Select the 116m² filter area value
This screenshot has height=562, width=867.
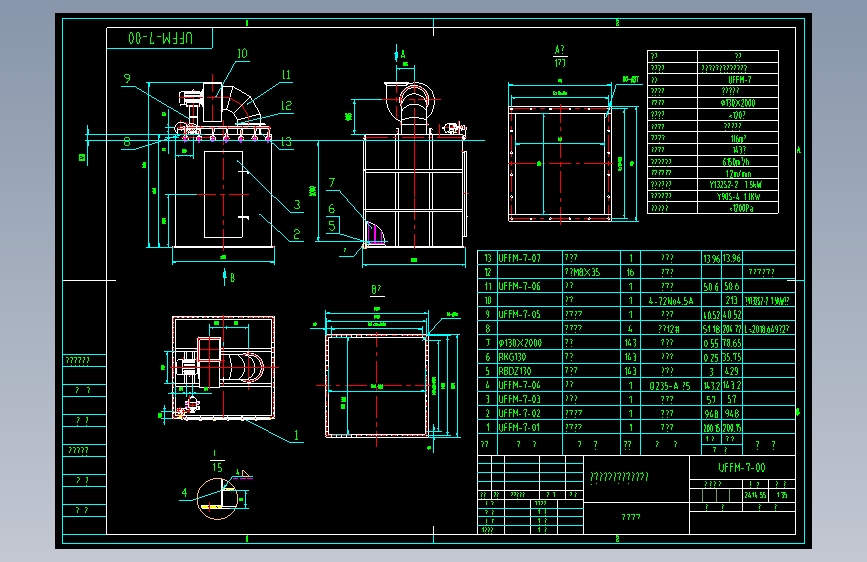738,138
